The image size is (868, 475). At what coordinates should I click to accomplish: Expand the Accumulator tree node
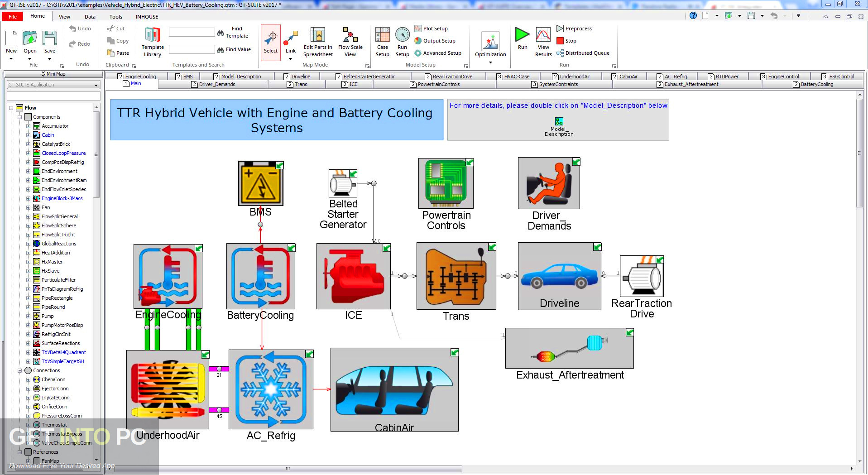click(x=28, y=126)
